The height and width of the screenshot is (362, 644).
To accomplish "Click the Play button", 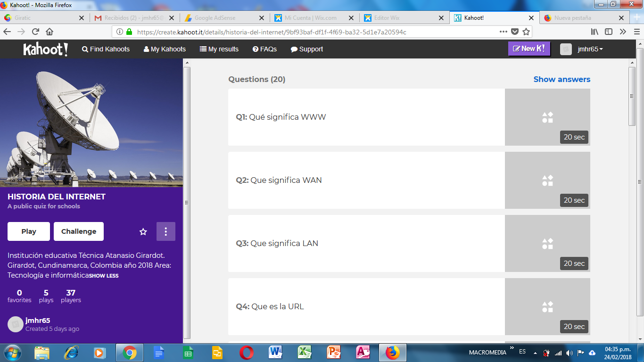I will pos(29,231).
